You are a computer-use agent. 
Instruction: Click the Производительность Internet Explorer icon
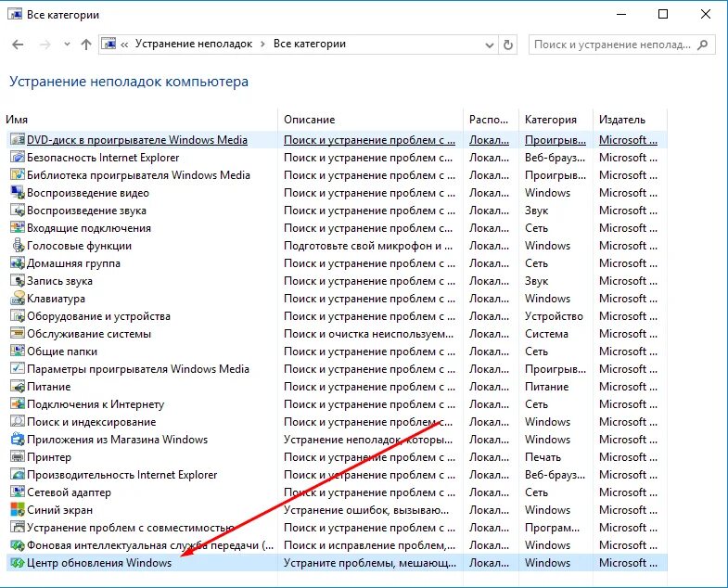pyautogui.click(x=18, y=475)
